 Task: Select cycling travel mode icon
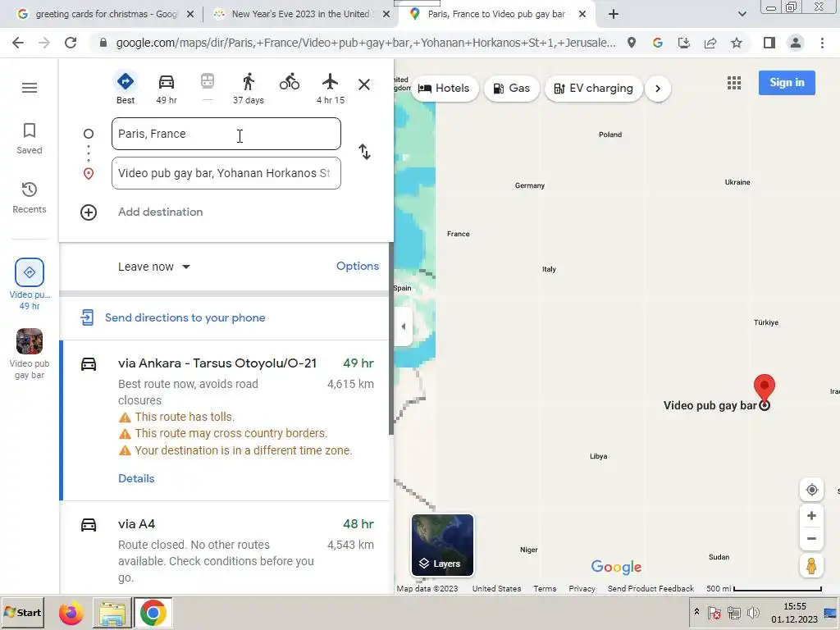290,82
